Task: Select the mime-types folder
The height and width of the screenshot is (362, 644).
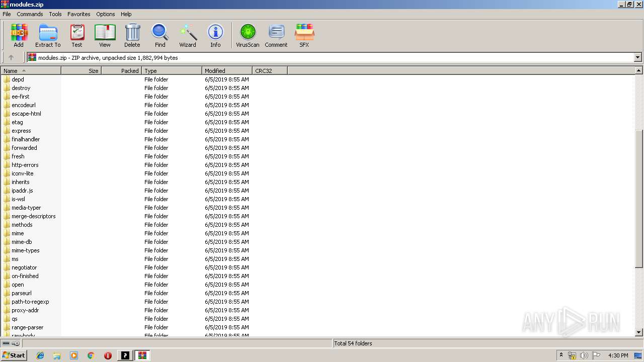Action: (x=25, y=250)
